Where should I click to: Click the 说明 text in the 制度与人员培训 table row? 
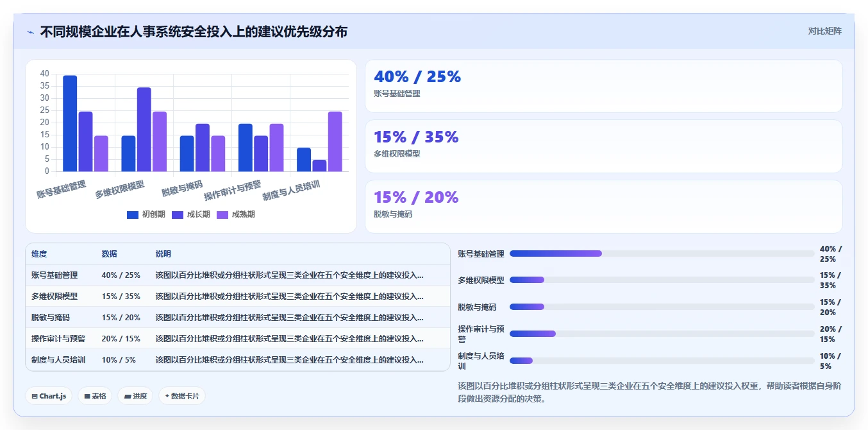tap(290, 359)
